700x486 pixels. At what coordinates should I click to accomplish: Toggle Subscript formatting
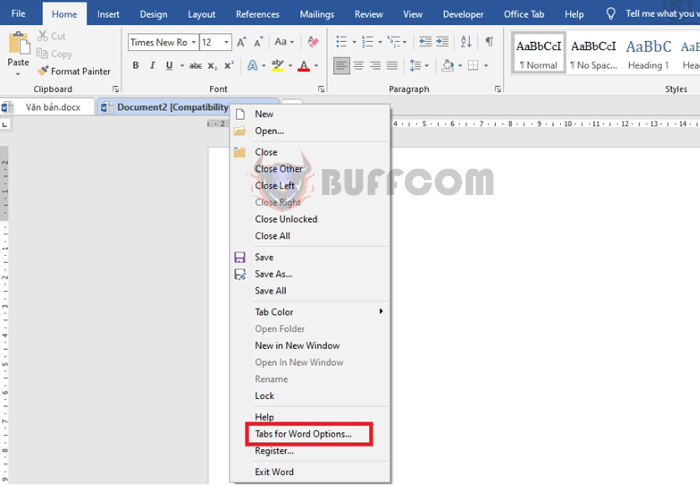click(212, 66)
